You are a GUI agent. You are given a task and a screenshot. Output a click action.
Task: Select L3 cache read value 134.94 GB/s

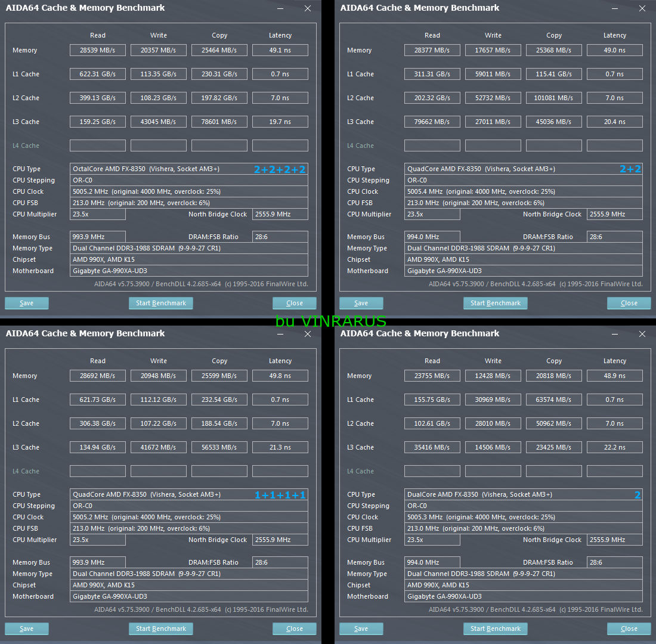(97, 447)
